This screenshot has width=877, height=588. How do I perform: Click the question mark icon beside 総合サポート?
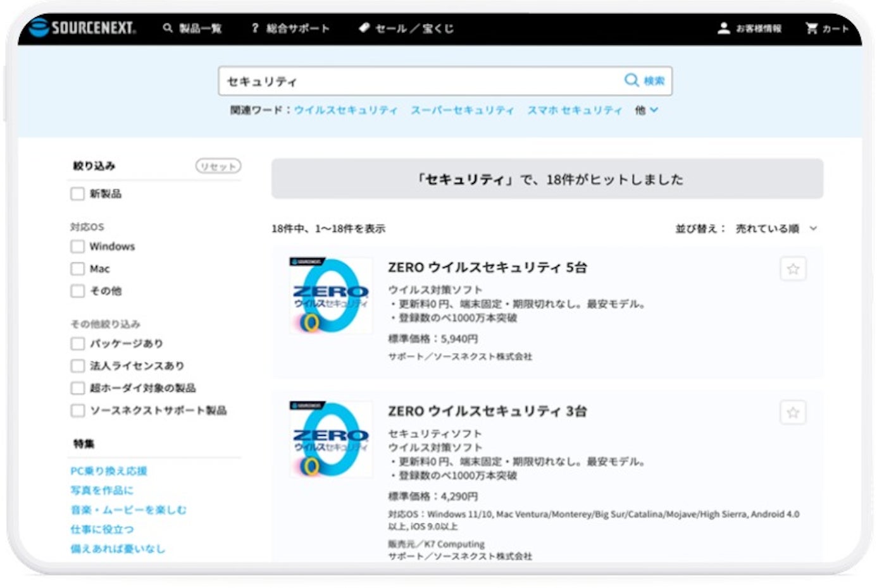click(255, 28)
